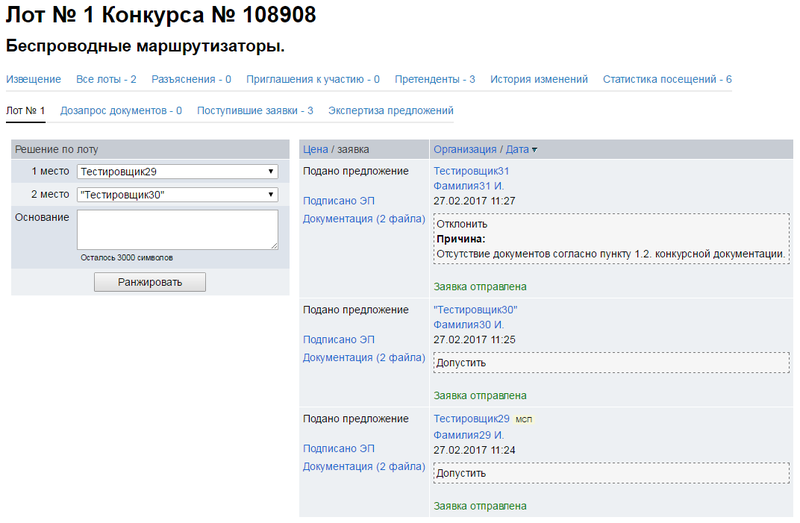Image resolution: width=800 pixels, height=523 pixels.
Task: Click the МСП badge next to Тестировщик29
Action: pyautogui.click(x=523, y=420)
